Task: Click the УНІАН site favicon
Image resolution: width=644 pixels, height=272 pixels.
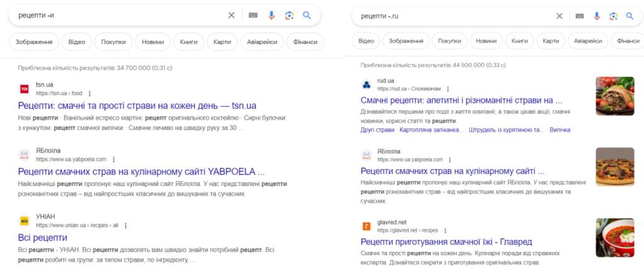Action: pyautogui.click(x=25, y=220)
